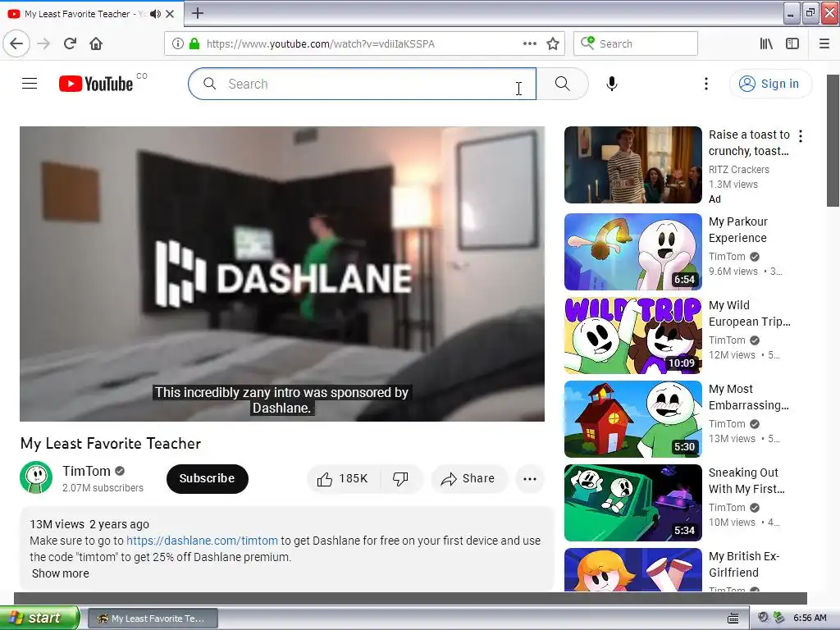Image resolution: width=840 pixels, height=630 pixels.
Task: Open a new browser tab
Action: [x=197, y=13]
